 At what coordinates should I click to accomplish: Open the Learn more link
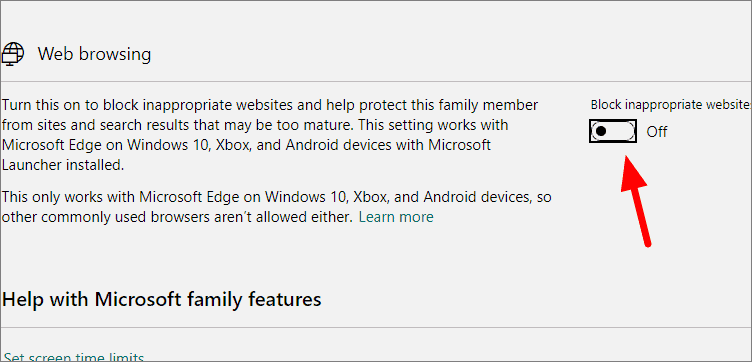pyautogui.click(x=396, y=217)
